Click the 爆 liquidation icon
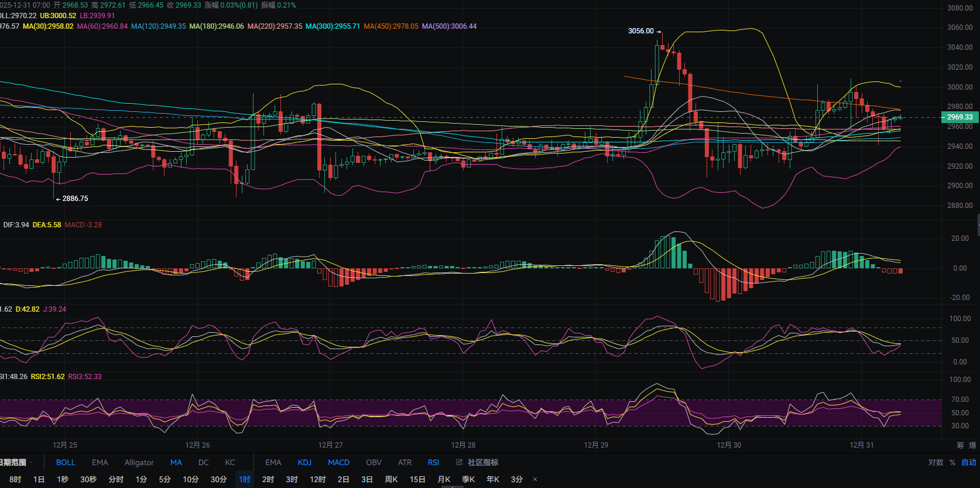This screenshot has width=980, height=488. tap(972, 445)
